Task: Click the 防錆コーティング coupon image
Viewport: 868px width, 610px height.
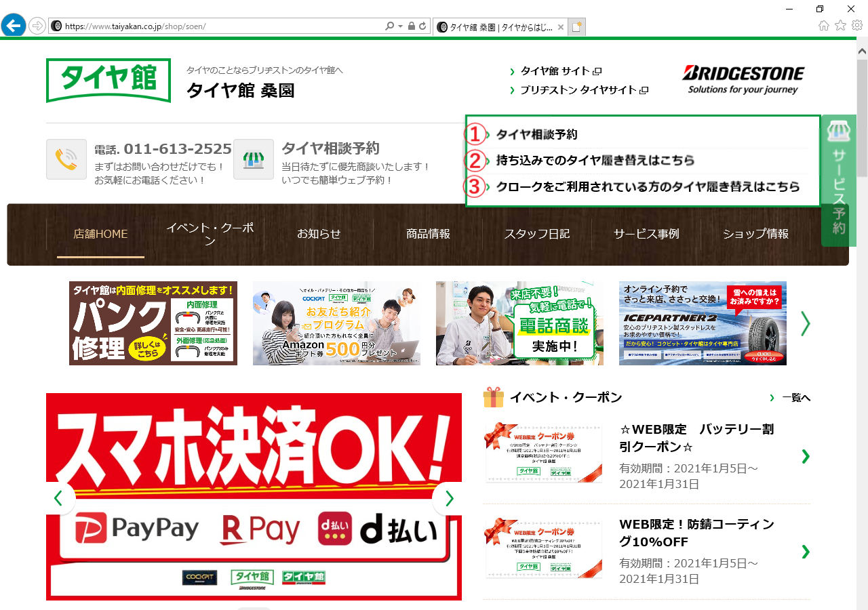Action: click(x=544, y=548)
